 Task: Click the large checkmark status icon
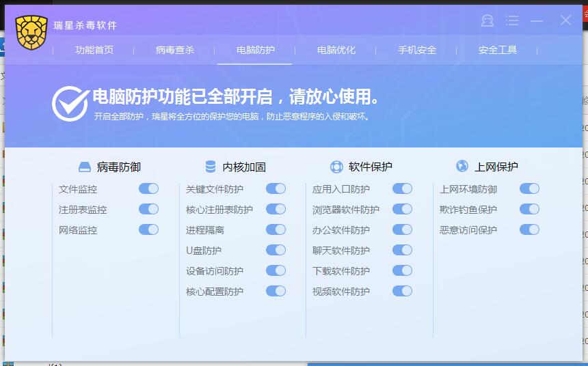point(70,103)
